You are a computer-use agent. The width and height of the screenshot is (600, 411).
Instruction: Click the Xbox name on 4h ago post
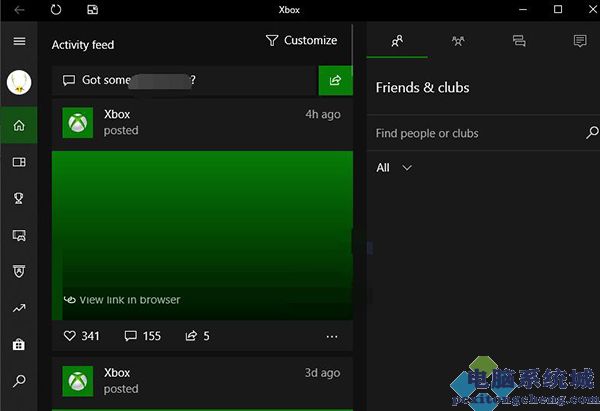(117, 114)
